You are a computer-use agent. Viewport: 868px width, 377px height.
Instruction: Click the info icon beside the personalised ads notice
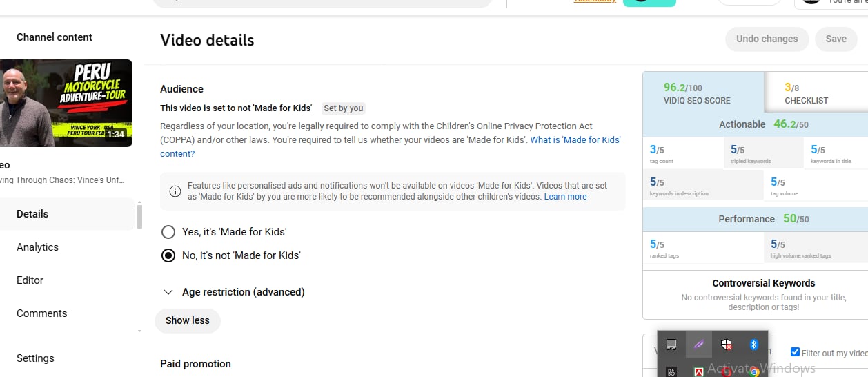[x=175, y=191]
